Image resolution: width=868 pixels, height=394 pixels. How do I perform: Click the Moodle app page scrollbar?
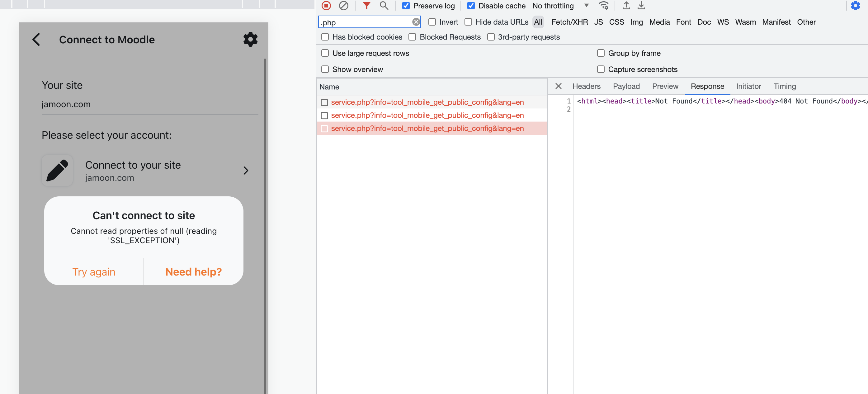point(265,226)
